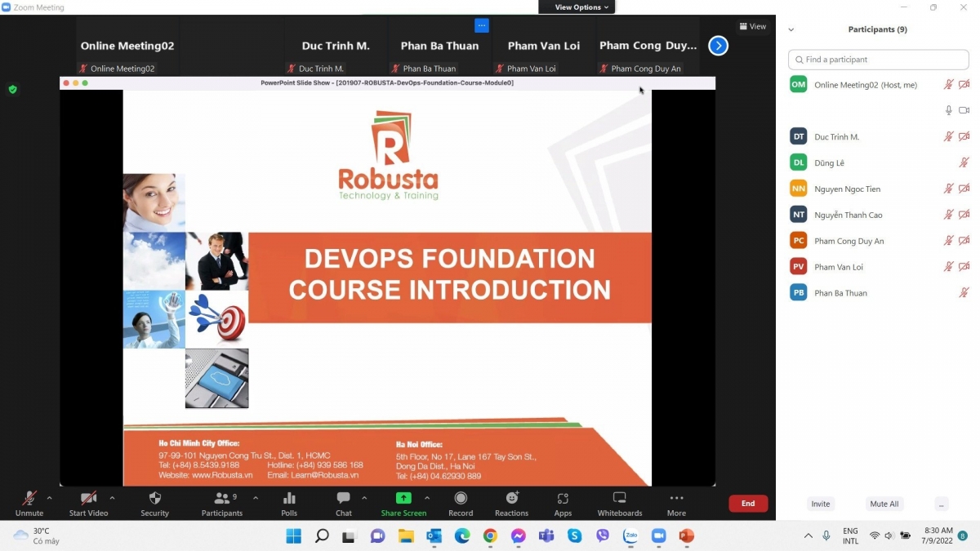This screenshot has height=551, width=980.
Task: Click Nguyen Ngoc Tien's muted microphone icon
Action: click(x=949, y=189)
